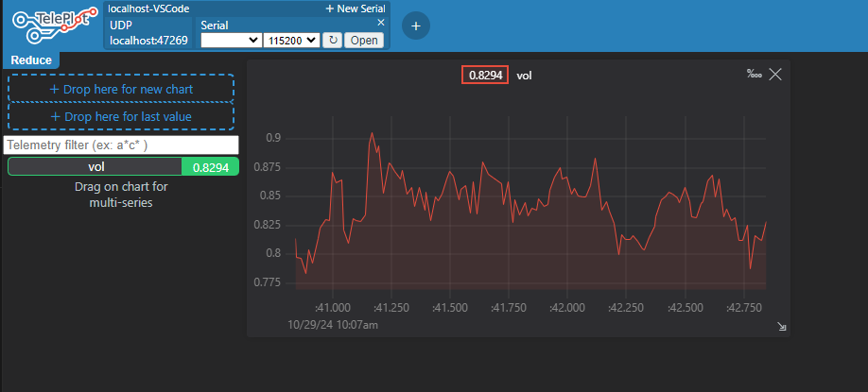Click the :42.750 x-axis label
Image resolution: width=868 pixels, height=392 pixels.
[x=744, y=308]
